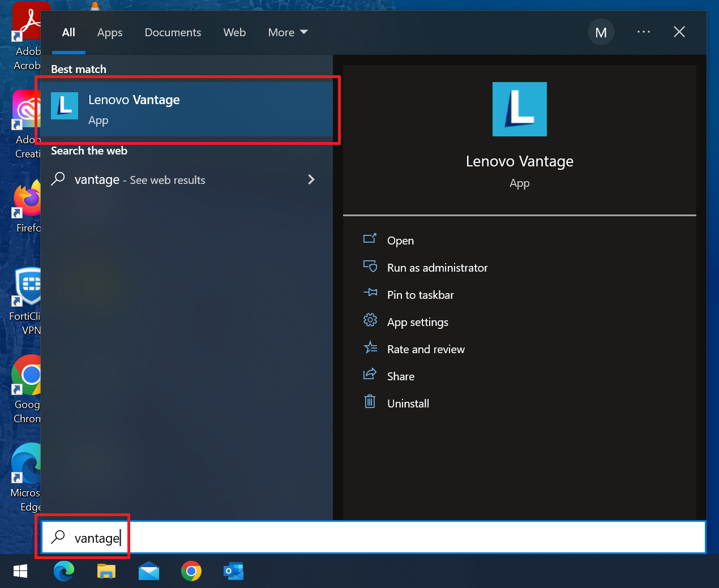The width and height of the screenshot is (719, 588).
Task: Click the Share arrow icon
Action: pyautogui.click(x=370, y=375)
